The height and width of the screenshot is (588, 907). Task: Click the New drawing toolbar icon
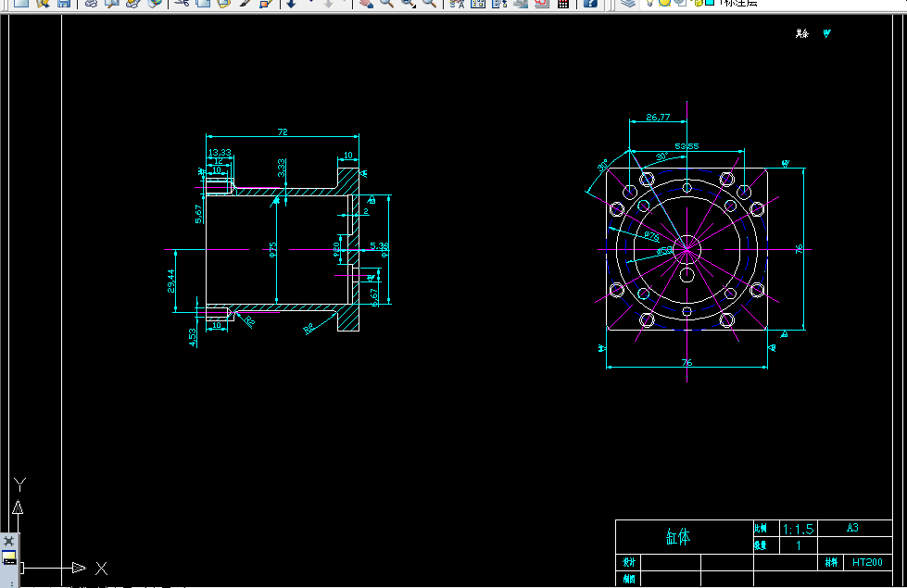(x=20, y=3)
